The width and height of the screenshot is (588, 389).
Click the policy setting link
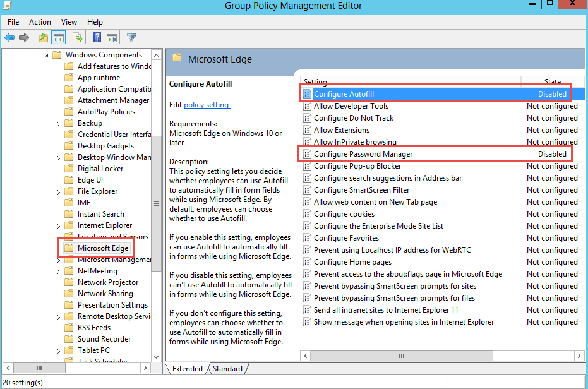pyautogui.click(x=207, y=105)
